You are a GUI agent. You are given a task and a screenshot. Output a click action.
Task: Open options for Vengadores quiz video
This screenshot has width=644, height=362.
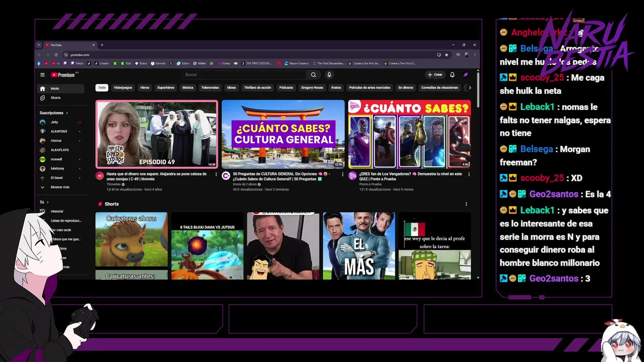[x=469, y=174]
